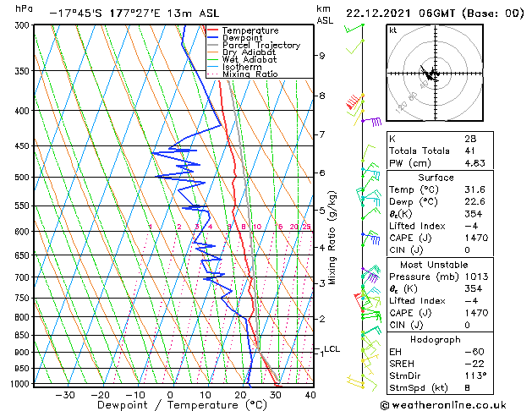The width and height of the screenshot is (532, 411).
Task: Click the 'Surface' section heading
Action: point(436,178)
